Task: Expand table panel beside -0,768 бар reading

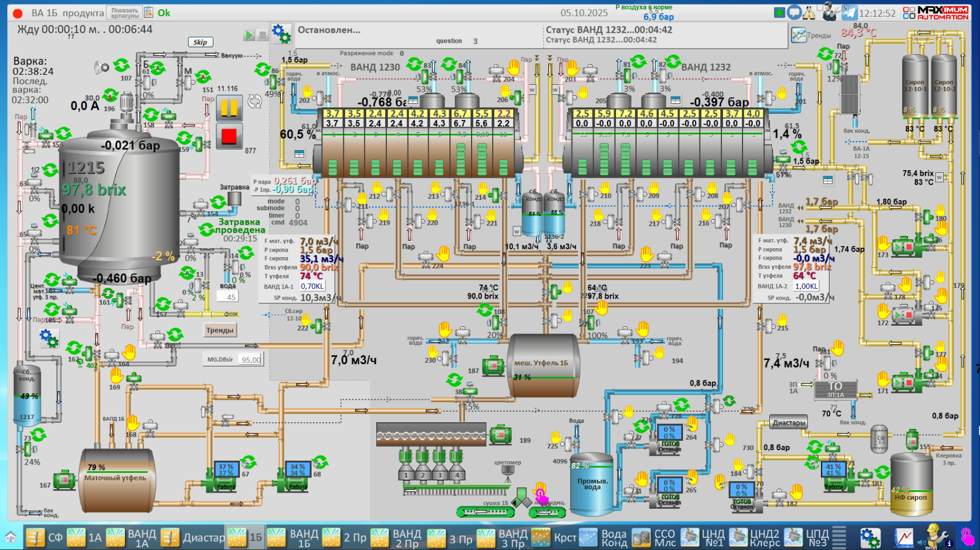Action: coord(413,100)
